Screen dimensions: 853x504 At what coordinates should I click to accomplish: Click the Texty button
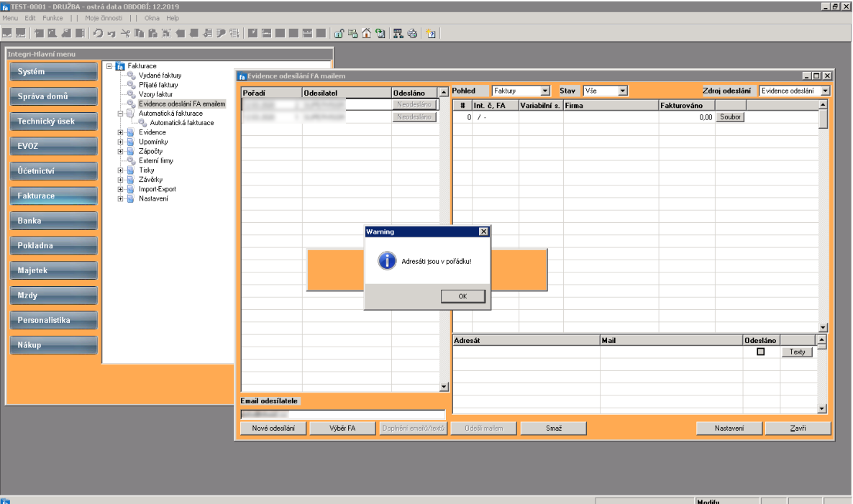click(797, 352)
